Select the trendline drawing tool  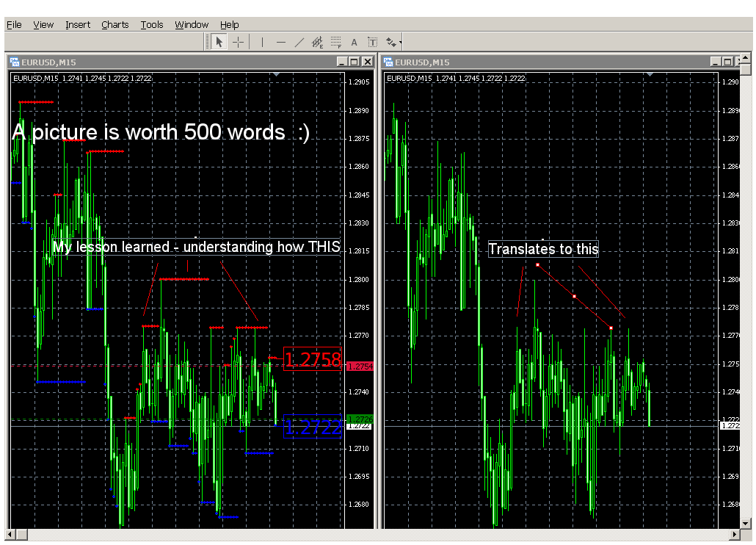[299, 43]
